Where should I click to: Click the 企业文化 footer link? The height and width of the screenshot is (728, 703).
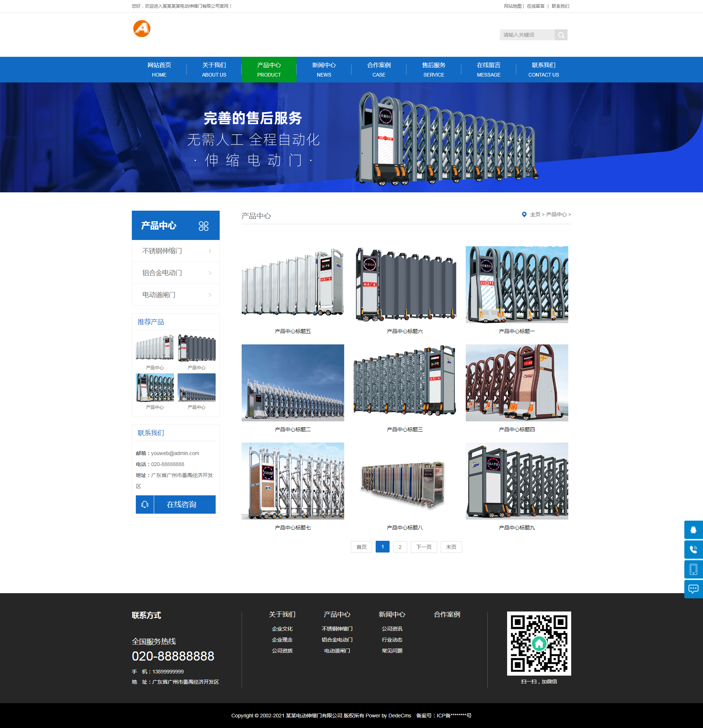[x=282, y=628]
